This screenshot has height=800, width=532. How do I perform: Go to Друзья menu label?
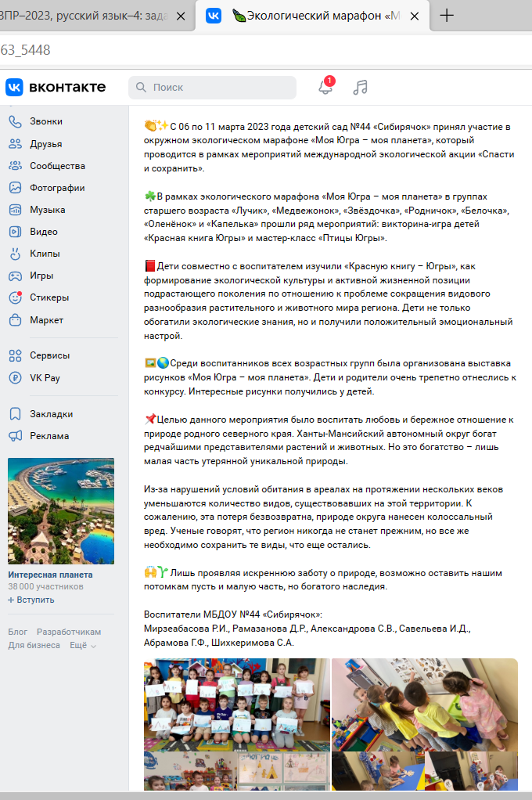(46, 144)
